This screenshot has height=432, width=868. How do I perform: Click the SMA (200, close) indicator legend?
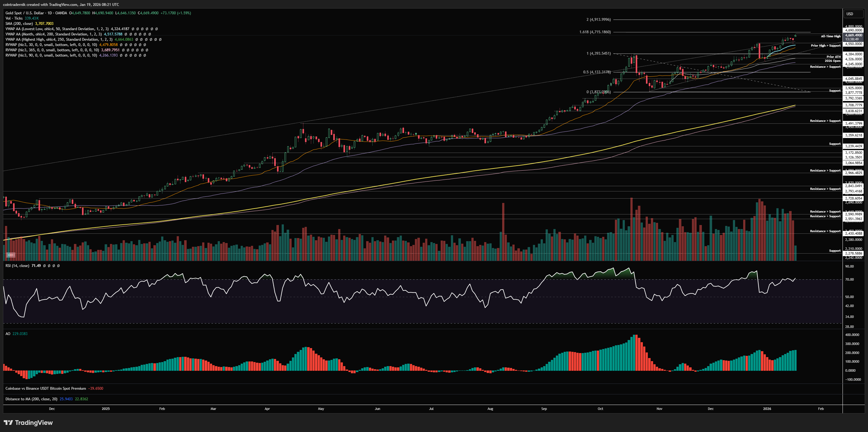19,24
